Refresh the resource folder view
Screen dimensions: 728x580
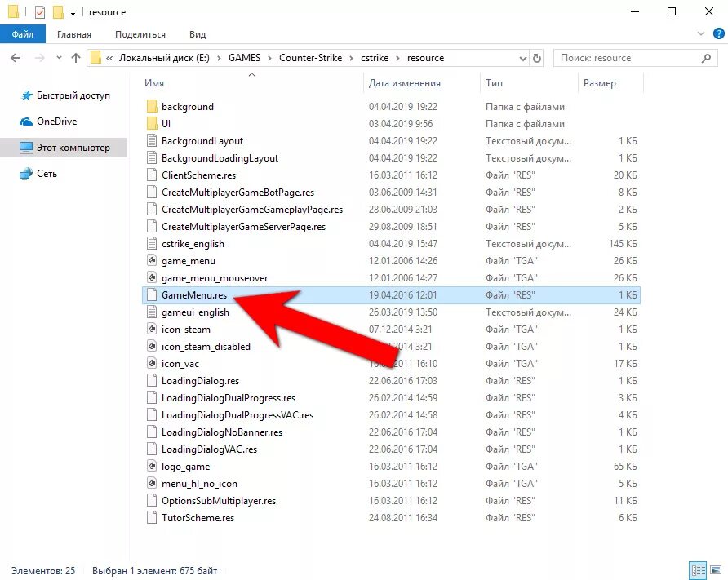pyautogui.click(x=537, y=58)
